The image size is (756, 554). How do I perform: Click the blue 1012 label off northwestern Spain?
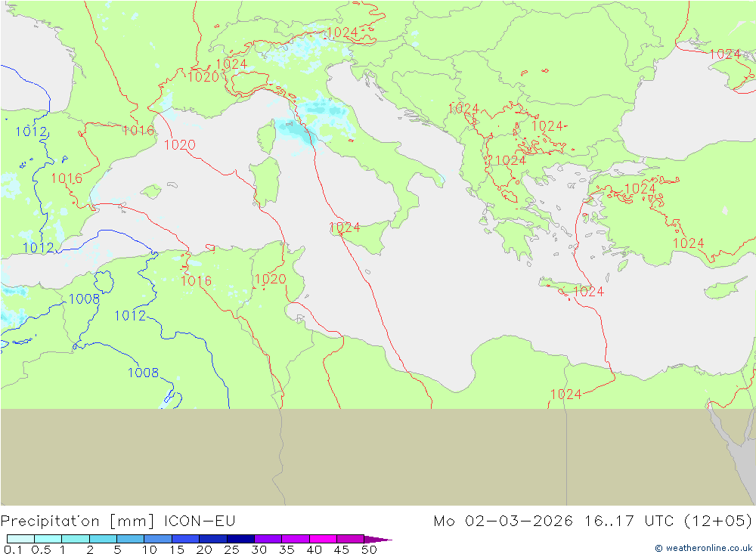pyautogui.click(x=31, y=132)
